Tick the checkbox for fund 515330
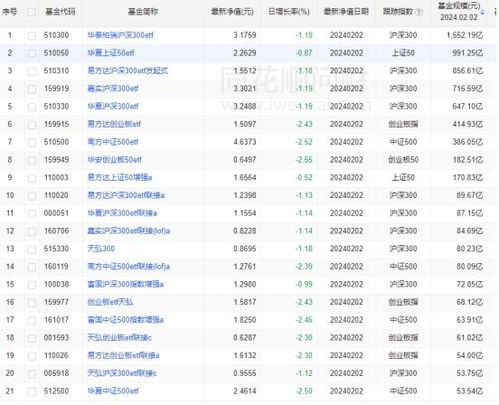The height and width of the screenshot is (405, 499). 32,249
